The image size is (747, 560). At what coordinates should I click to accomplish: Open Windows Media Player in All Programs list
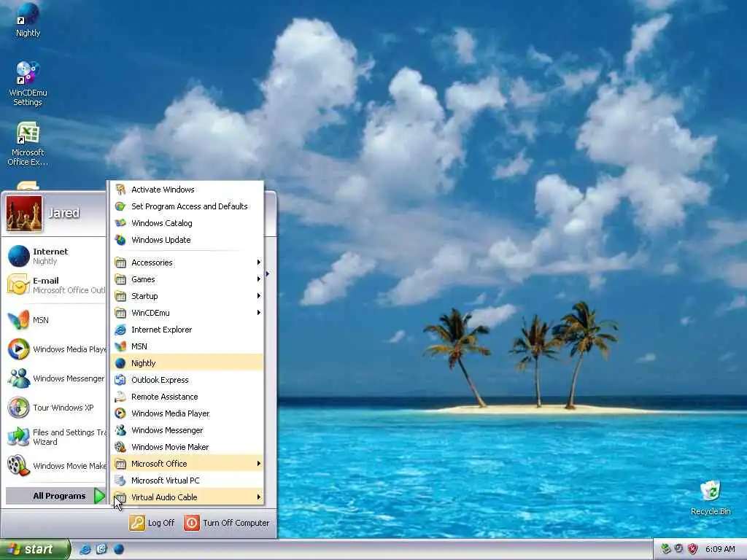[x=187, y=413]
